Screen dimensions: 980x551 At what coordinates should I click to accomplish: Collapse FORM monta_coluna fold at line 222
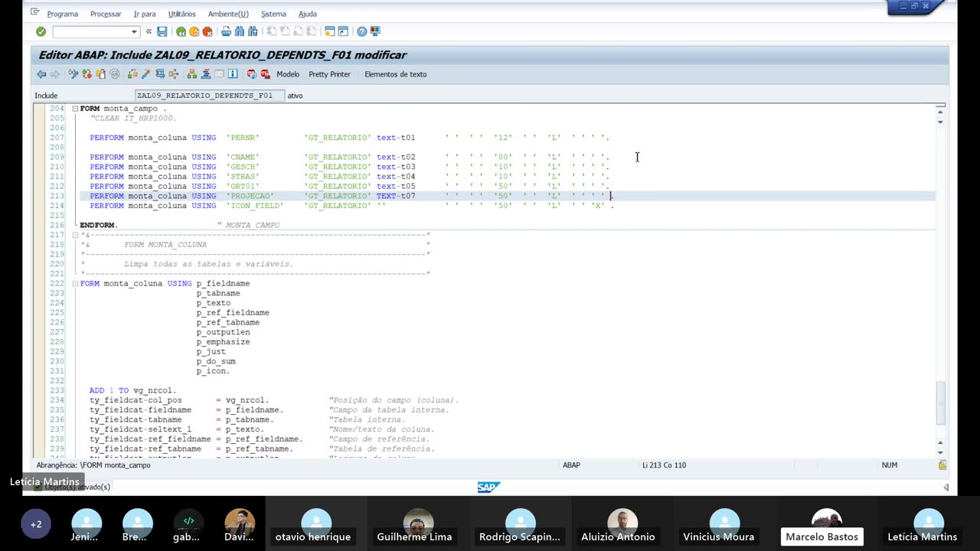(x=75, y=283)
